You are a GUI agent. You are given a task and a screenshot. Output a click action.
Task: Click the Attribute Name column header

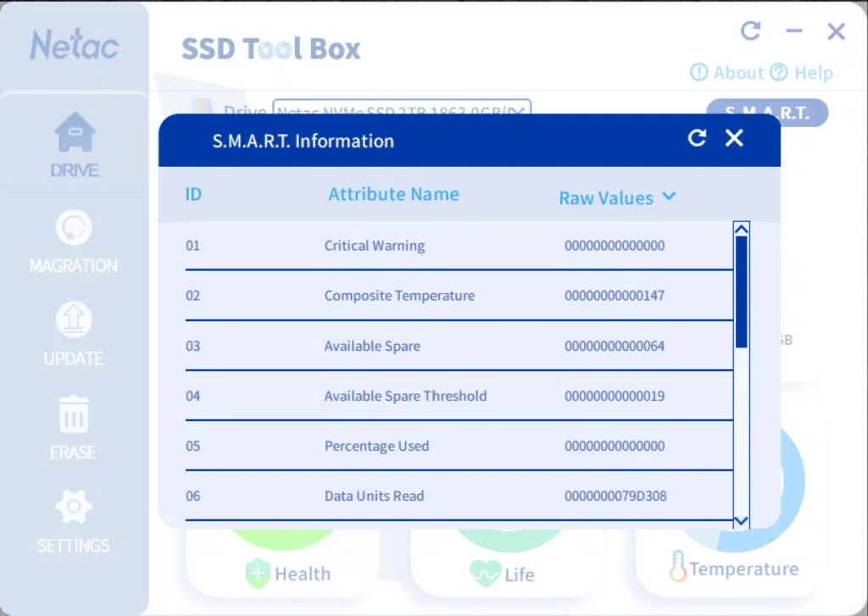click(x=393, y=194)
